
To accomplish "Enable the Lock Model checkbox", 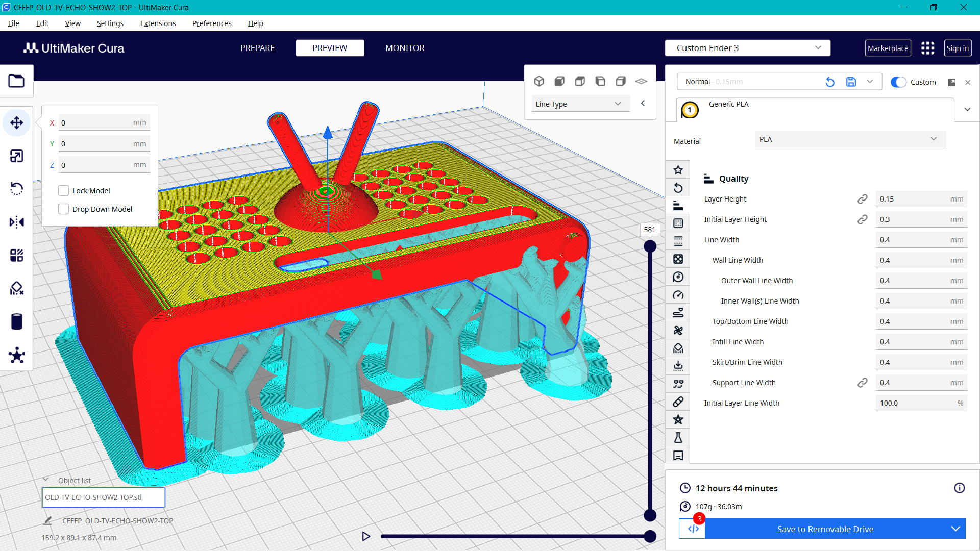I will 63,190.
